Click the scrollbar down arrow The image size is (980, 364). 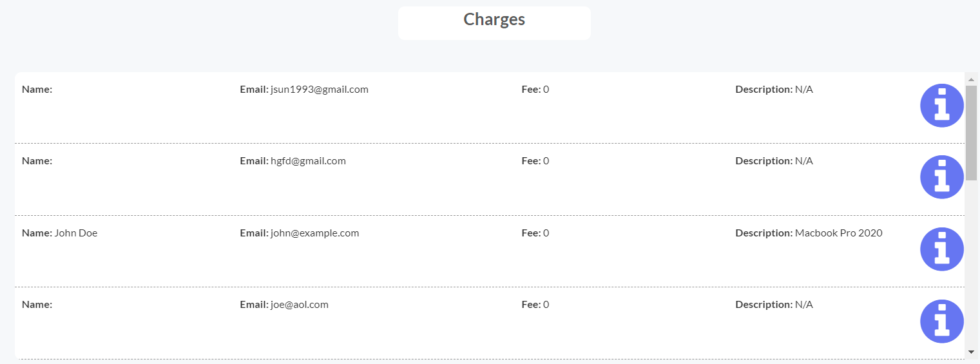tap(971, 352)
